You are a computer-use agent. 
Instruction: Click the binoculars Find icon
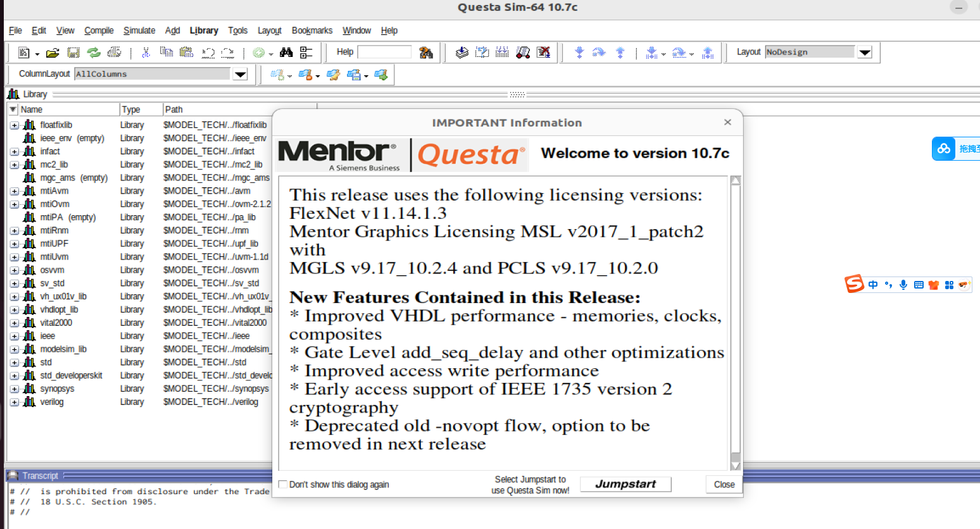coord(286,53)
